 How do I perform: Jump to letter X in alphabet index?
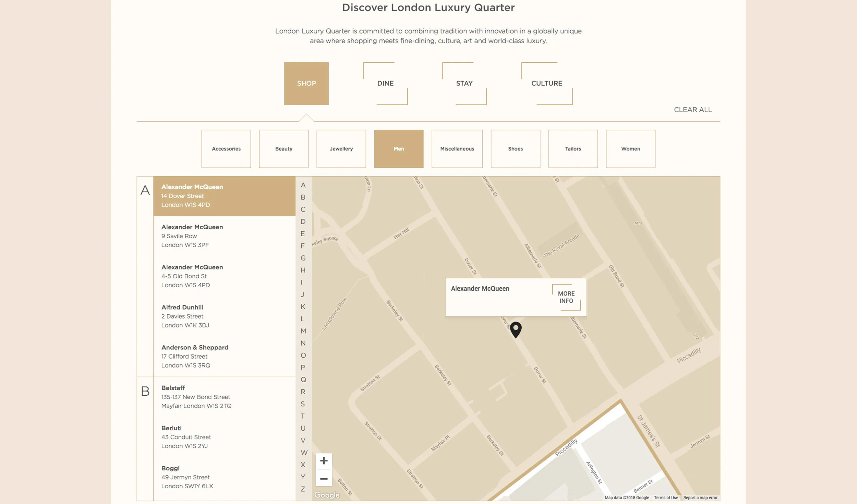click(303, 465)
